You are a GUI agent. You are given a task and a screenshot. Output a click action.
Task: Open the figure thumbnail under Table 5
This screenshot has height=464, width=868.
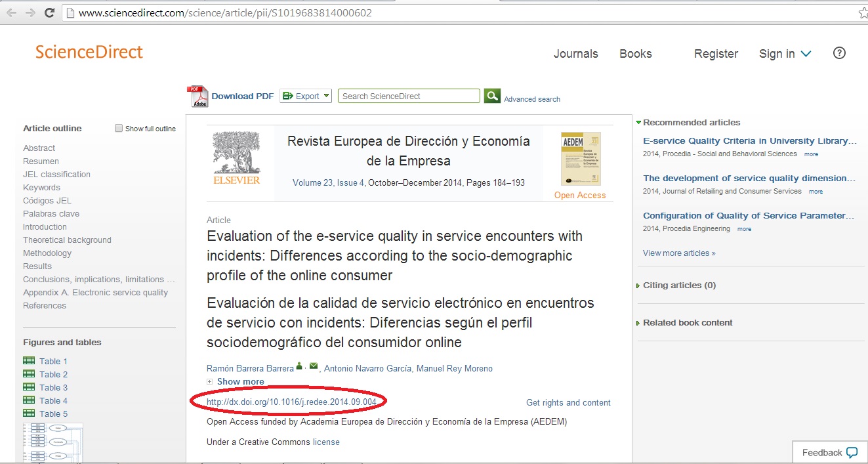point(53,443)
